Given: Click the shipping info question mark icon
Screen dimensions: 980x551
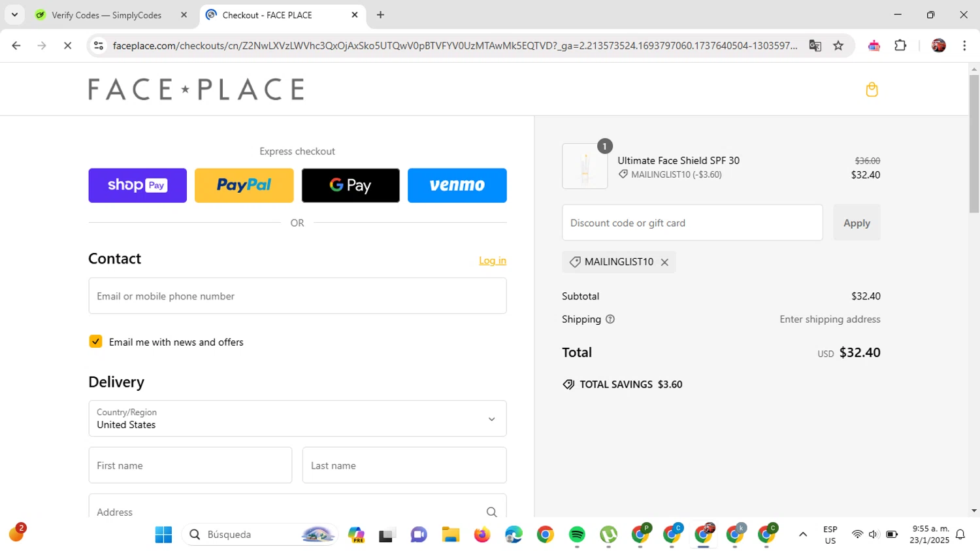Looking at the screenshot, I should [610, 320].
